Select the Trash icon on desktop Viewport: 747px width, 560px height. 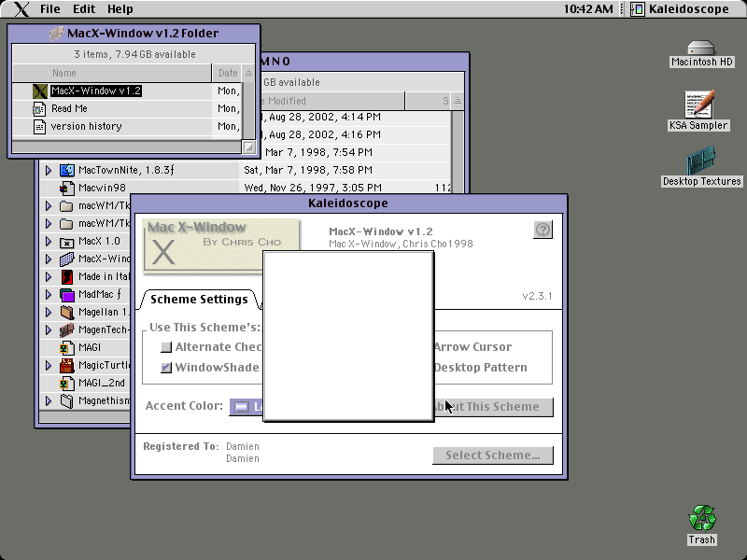702,519
